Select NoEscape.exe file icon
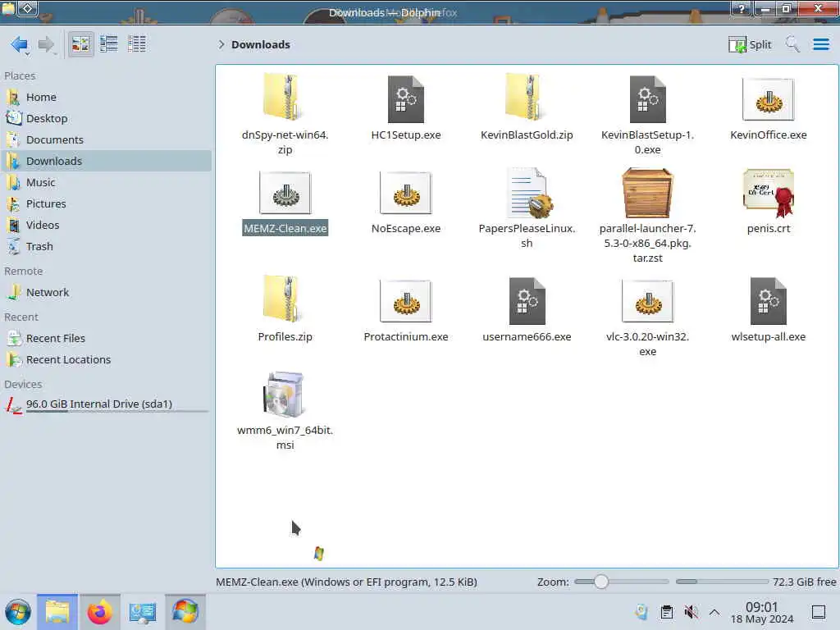Screen dimensions: 840x630 tap(406, 193)
